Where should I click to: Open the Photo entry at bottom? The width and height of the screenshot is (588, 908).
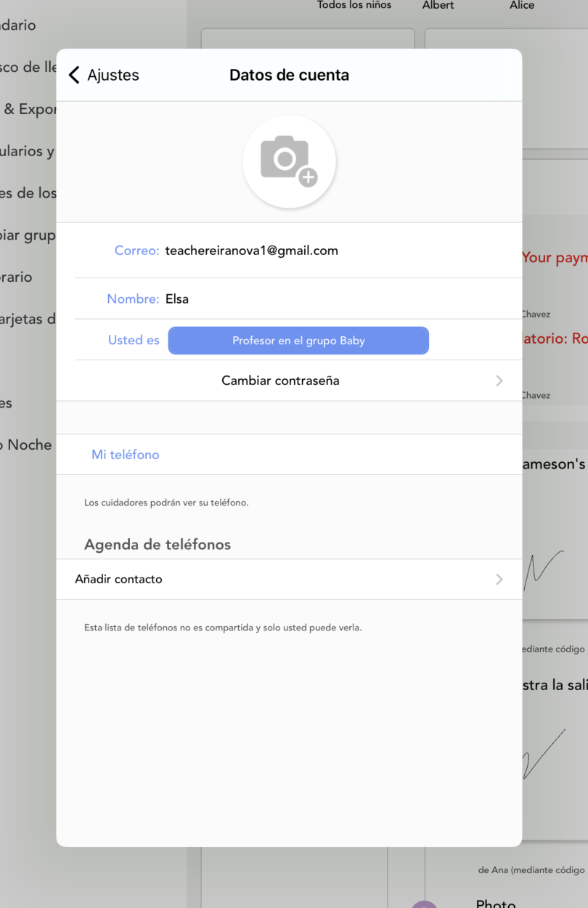tap(496, 903)
